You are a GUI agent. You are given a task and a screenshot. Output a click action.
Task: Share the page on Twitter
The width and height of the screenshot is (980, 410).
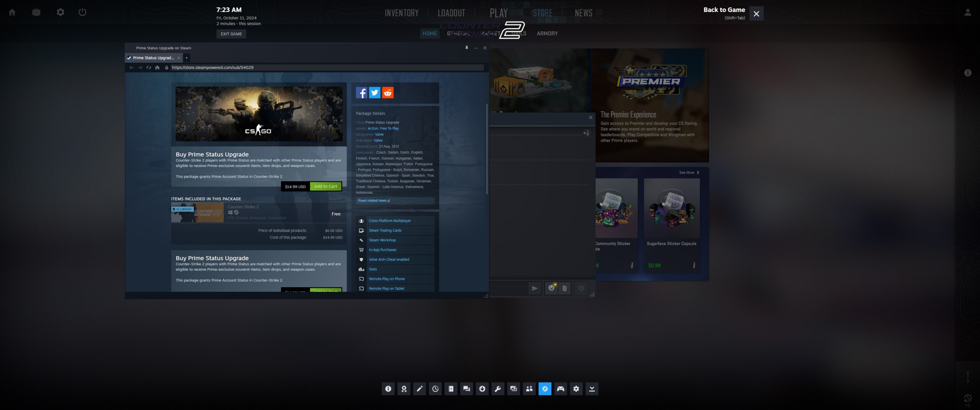[375, 93]
